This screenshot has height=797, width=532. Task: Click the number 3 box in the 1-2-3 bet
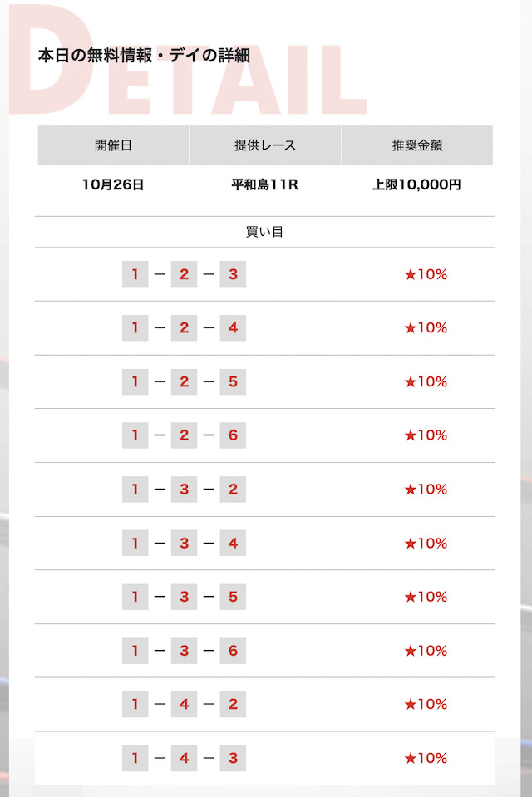point(233,274)
